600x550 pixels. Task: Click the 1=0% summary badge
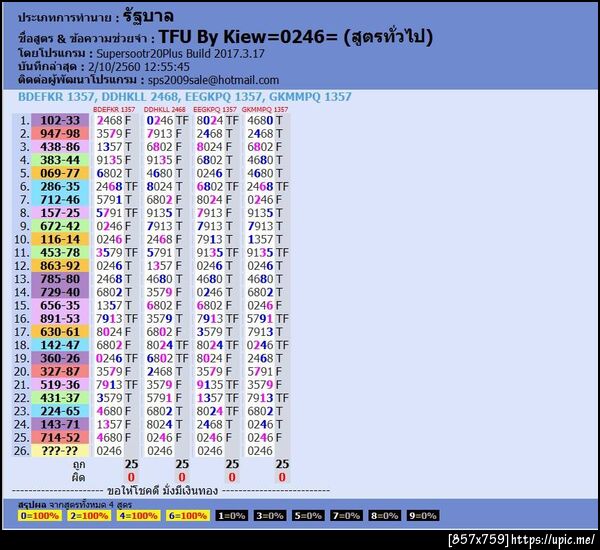232,516
